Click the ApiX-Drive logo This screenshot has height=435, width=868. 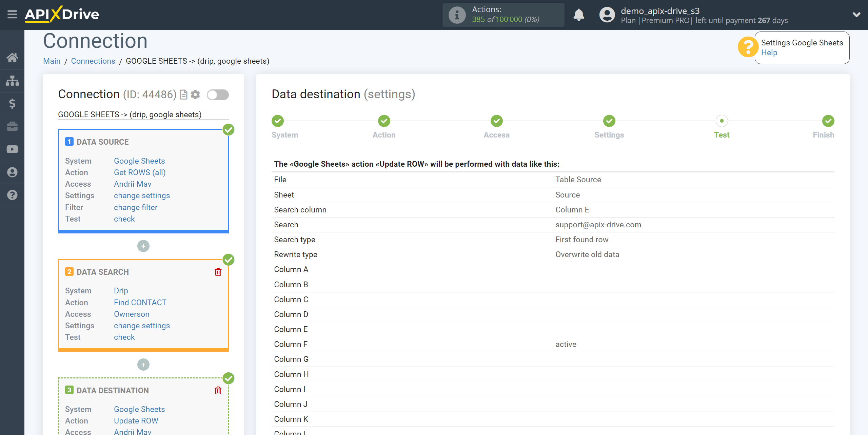coord(62,14)
